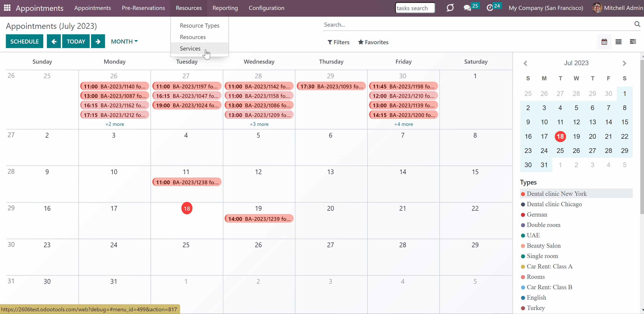Open the 19:00 BA-2023/1024 appointment
The width and height of the screenshot is (644, 314).
187,105
